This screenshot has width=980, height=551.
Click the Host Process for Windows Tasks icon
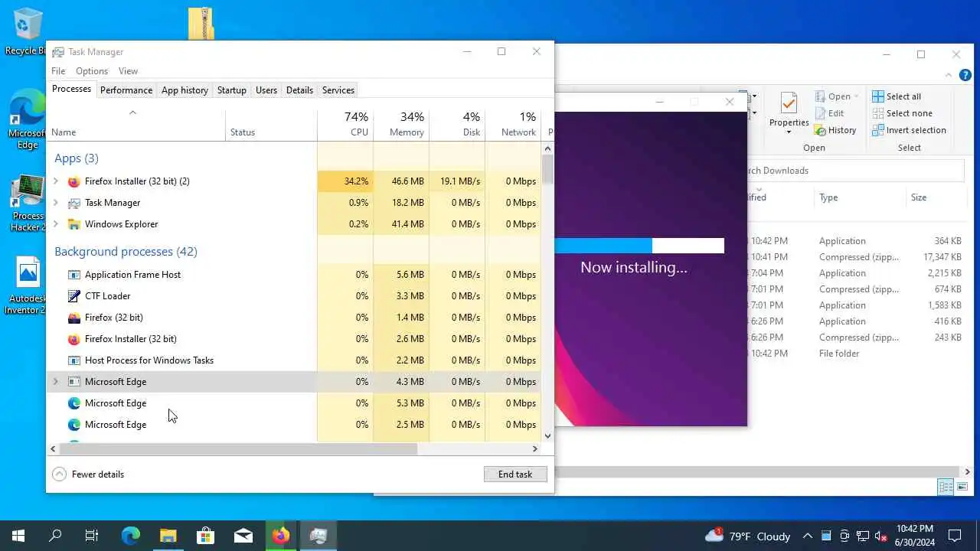coord(74,360)
